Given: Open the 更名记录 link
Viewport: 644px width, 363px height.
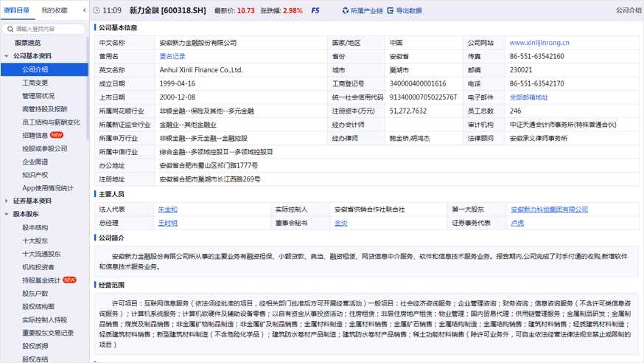Looking at the screenshot, I should (x=172, y=56).
